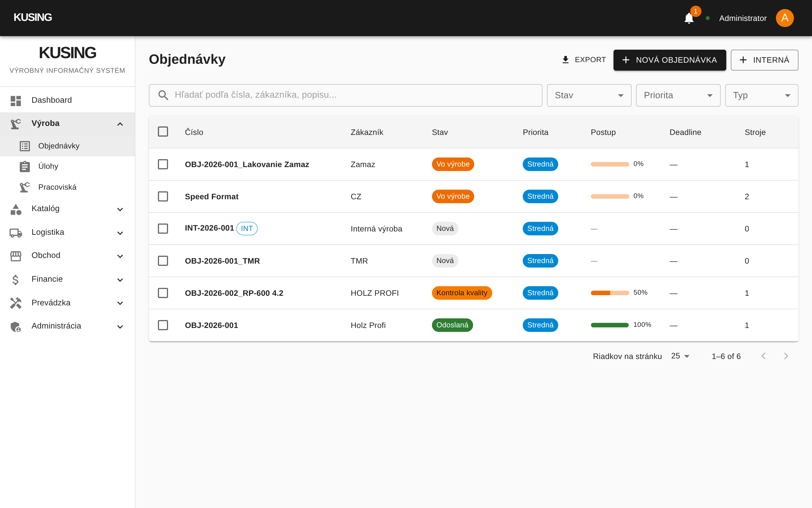Click the Objednávky list icon in sidebar
This screenshot has width=812, height=508.
(25, 146)
